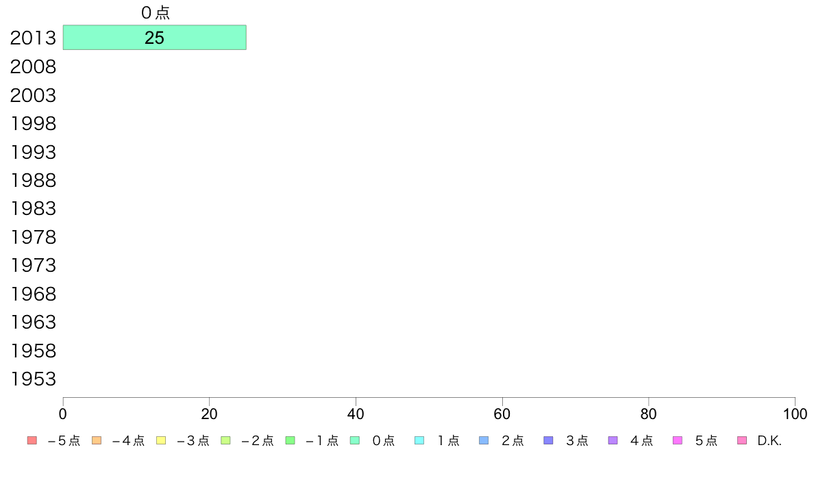The width and height of the screenshot is (814, 504).
Task: Click the 2013 bar showing 25
Action: 155,38
